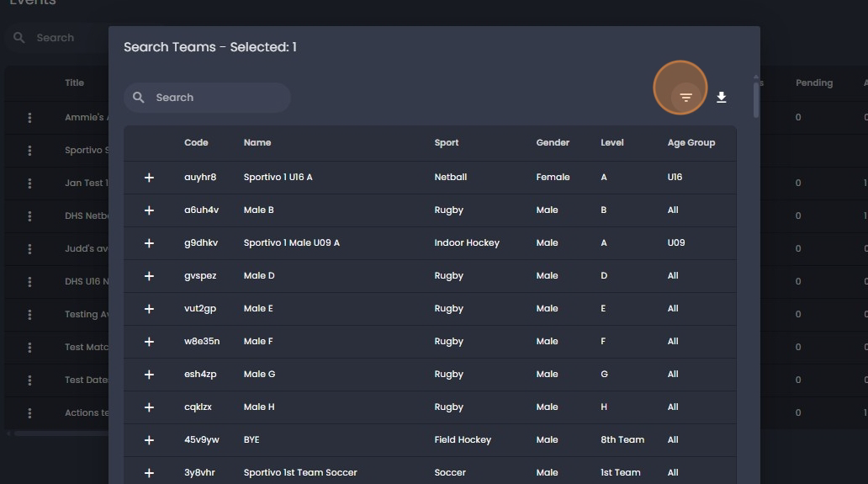Viewport: 868px width, 484px height.
Task: Click the Sportivo 1st Team Soccer name
Action: tap(300, 472)
